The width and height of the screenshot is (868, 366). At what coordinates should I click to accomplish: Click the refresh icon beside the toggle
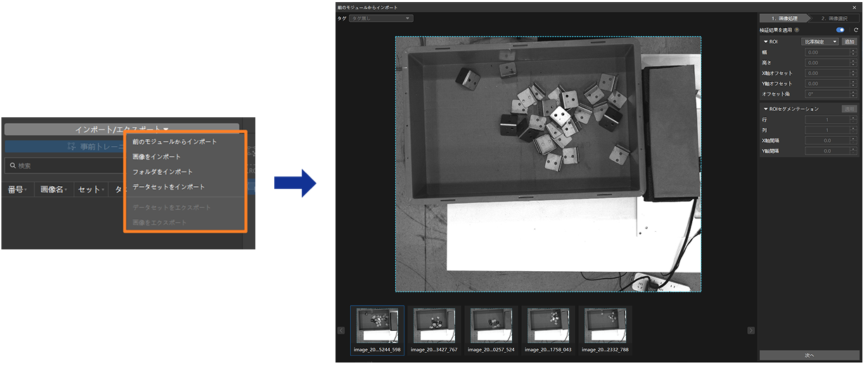(856, 30)
